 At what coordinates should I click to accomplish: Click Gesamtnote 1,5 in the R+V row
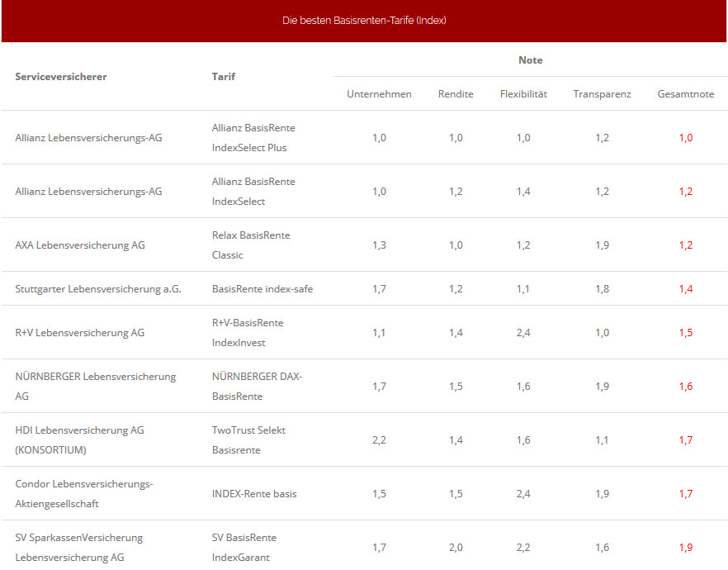[685, 333]
